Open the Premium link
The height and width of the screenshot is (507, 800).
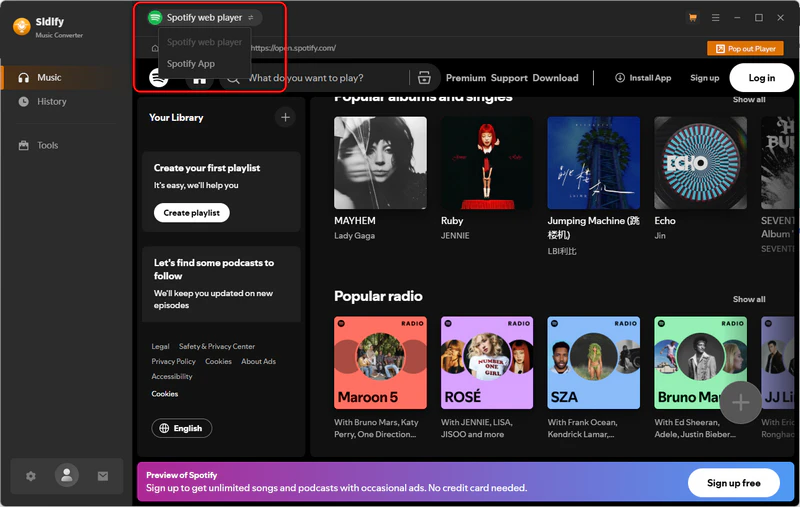[x=466, y=78]
